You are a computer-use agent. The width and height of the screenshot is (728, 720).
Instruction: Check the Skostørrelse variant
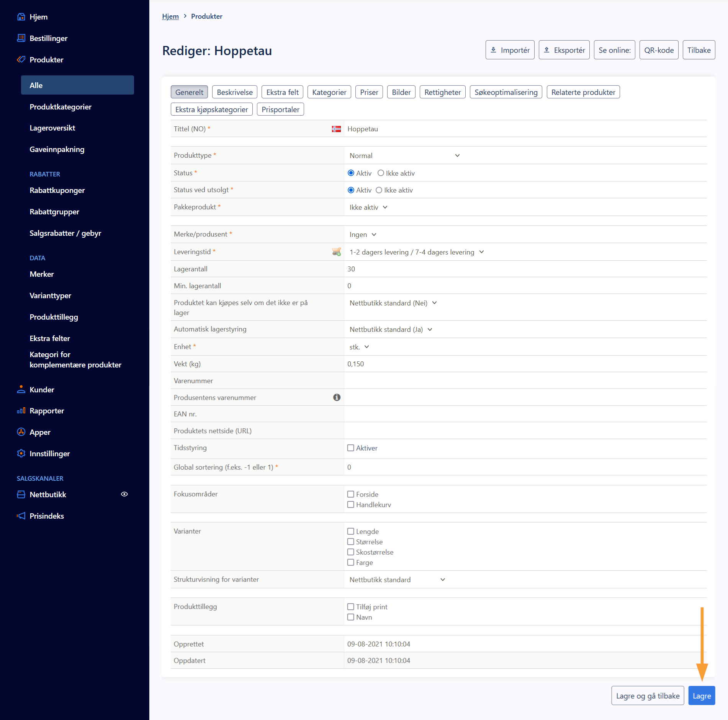point(350,552)
